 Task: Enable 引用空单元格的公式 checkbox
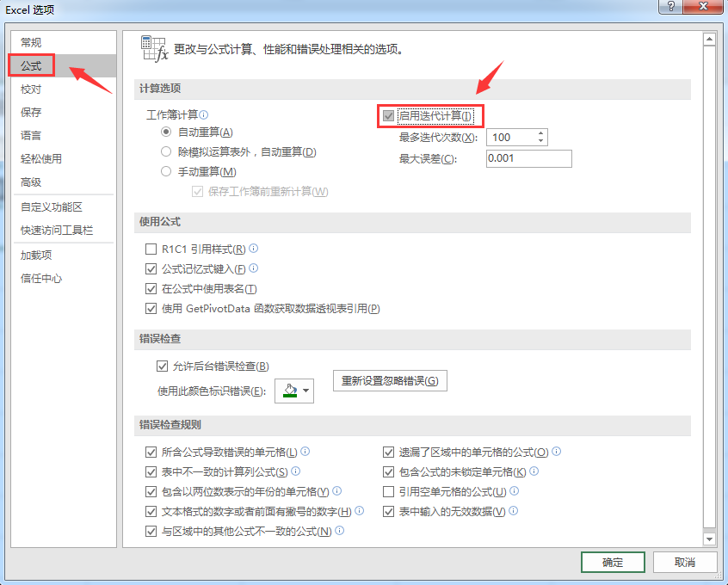[389, 492]
